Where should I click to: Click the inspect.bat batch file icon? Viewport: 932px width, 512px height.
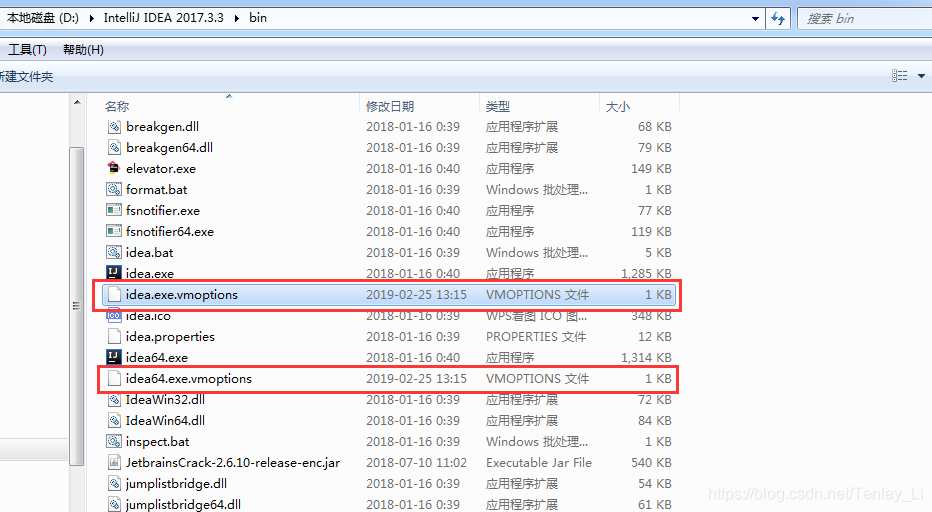tap(114, 442)
